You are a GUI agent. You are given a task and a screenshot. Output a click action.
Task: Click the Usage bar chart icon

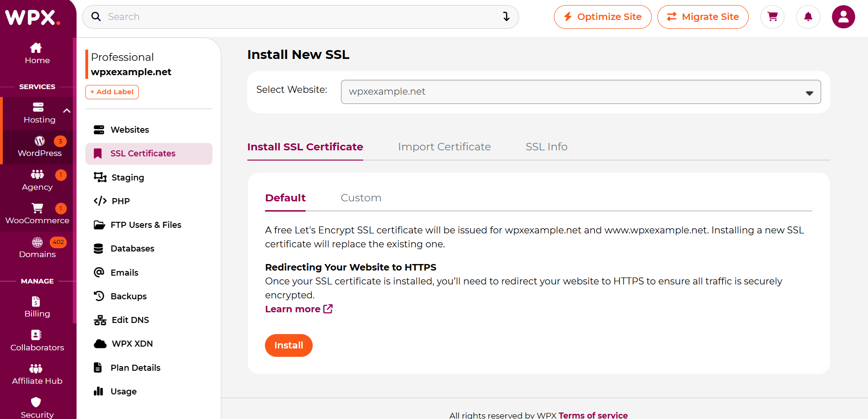pyautogui.click(x=98, y=391)
